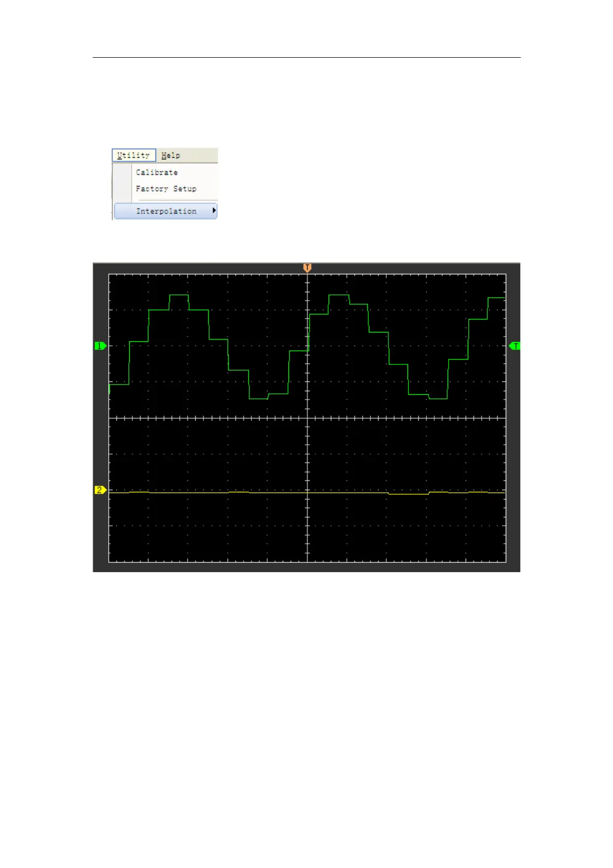The height and width of the screenshot is (868, 613).
Task: Open the Help menu
Action: coord(171,155)
